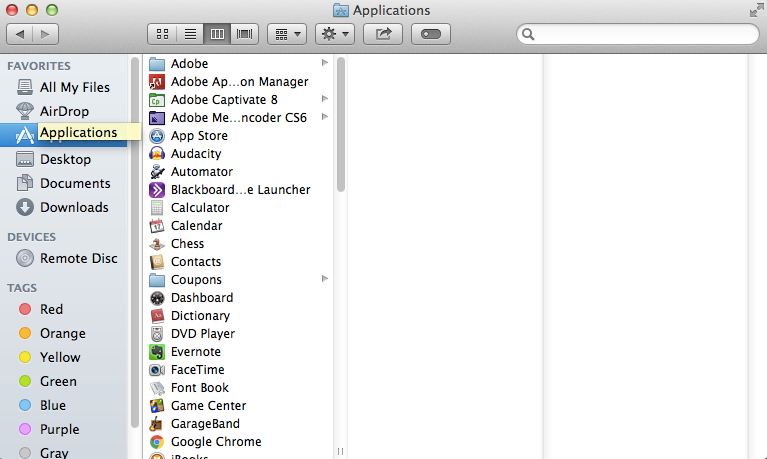Select the Chess app icon
This screenshot has height=459, width=767.
coord(157,244)
